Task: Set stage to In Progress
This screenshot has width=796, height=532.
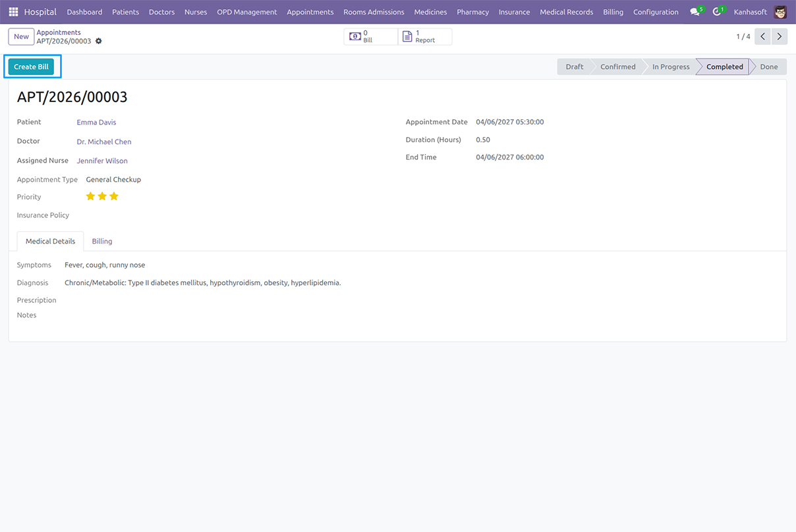Action: coord(670,66)
